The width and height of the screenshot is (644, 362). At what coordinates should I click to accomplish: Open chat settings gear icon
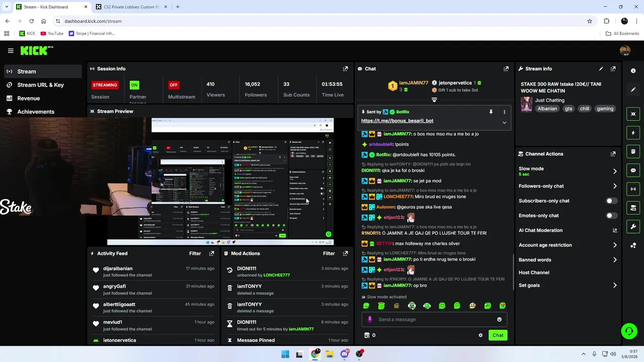click(480, 335)
